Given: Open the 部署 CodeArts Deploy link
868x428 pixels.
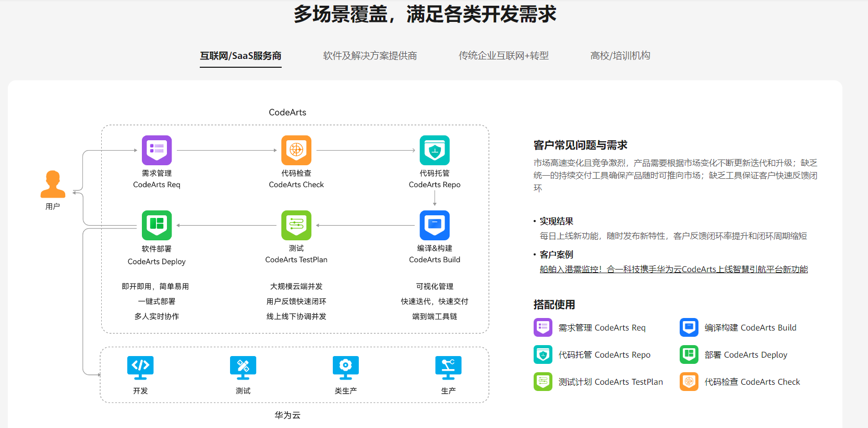Looking at the screenshot, I should click(746, 354).
